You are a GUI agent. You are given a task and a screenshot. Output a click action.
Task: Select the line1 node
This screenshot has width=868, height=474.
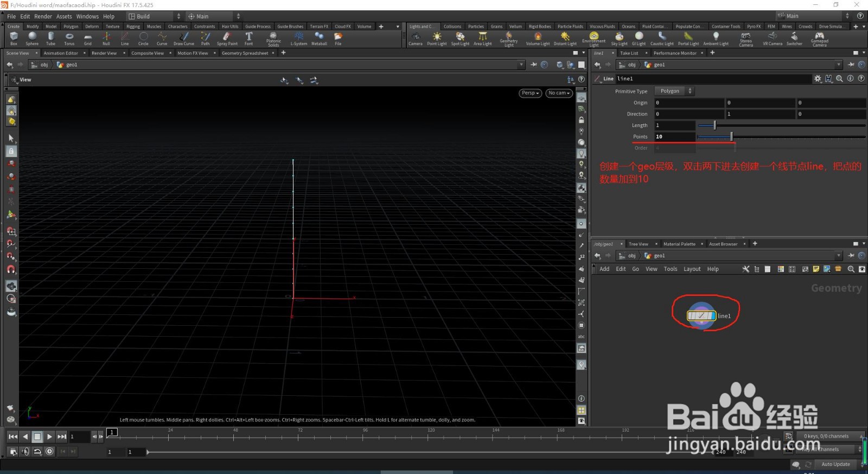pos(701,315)
